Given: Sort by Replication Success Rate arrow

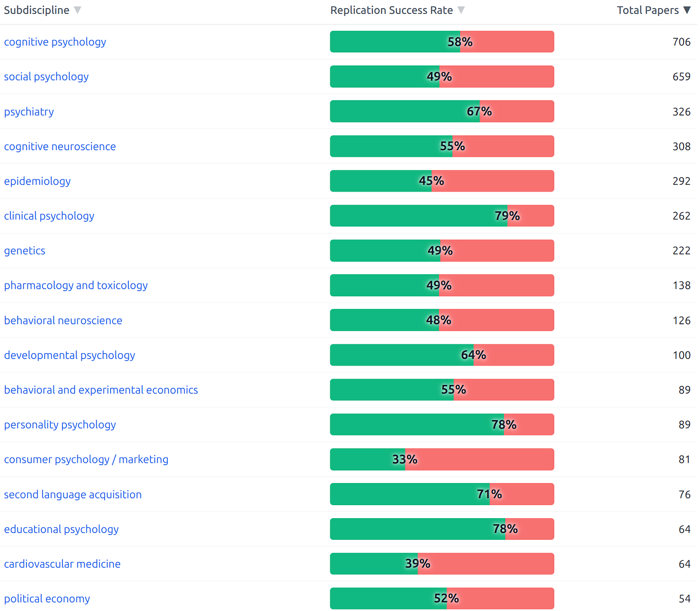Looking at the screenshot, I should [461, 10].
